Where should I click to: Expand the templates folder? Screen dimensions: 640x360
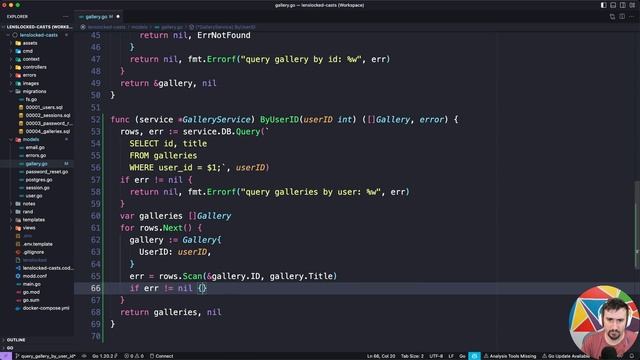33,220
